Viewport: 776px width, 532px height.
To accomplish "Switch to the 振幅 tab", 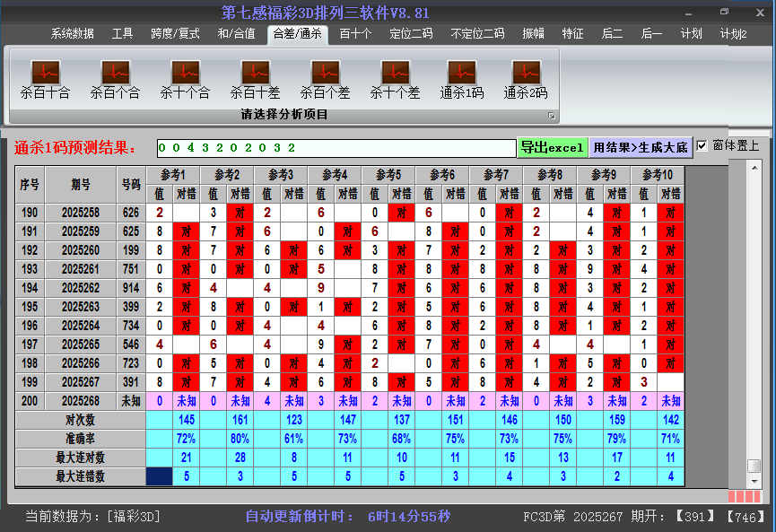I will (533, 34).
